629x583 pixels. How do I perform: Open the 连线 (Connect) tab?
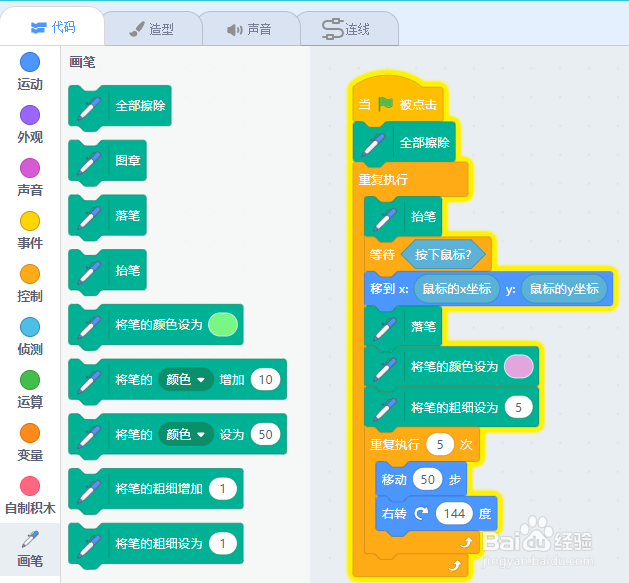pyautogui.click(x=347, y=29)
